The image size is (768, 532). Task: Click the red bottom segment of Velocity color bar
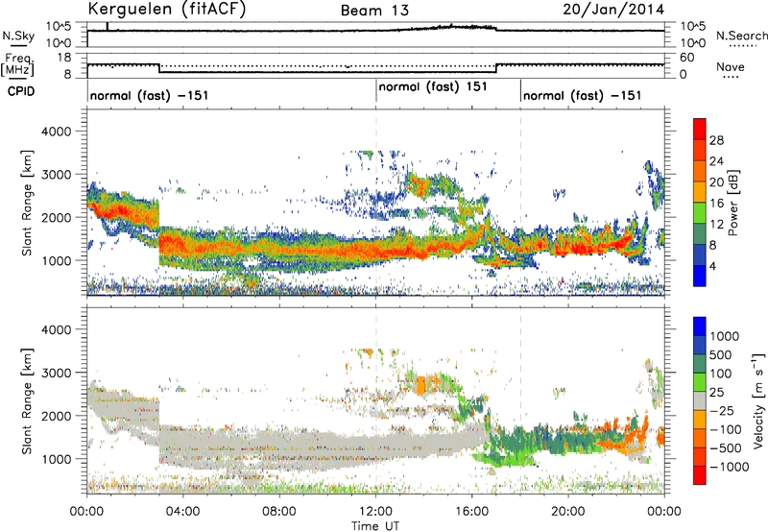(700, 475)
